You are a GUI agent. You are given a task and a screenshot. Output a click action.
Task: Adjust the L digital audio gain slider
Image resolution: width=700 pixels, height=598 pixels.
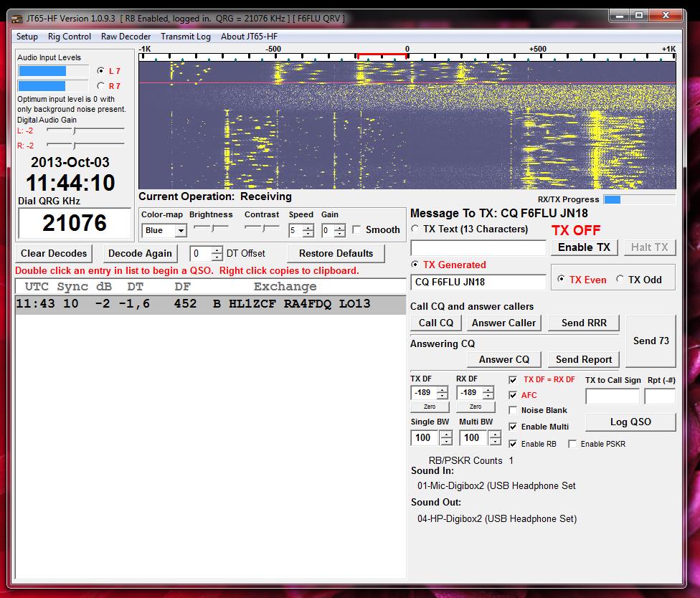[85, 130]
